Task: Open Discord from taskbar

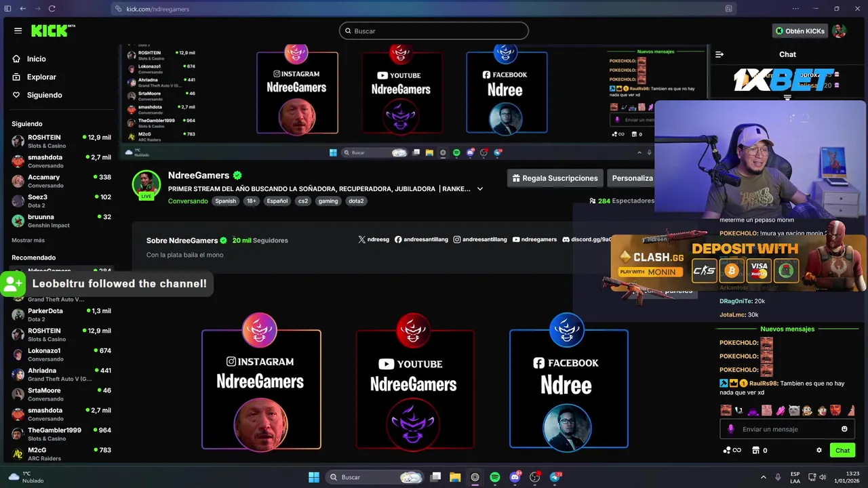Action: (x=515, y=477)
